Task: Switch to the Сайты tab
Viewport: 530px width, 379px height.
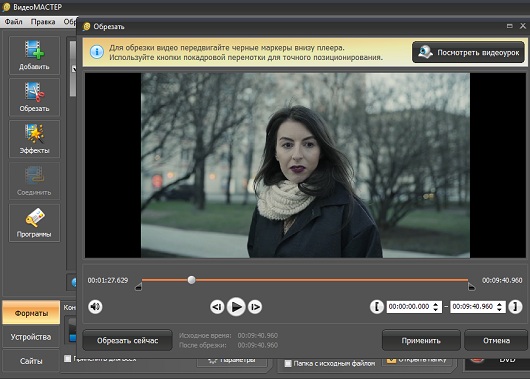Action: pos(31,361)
